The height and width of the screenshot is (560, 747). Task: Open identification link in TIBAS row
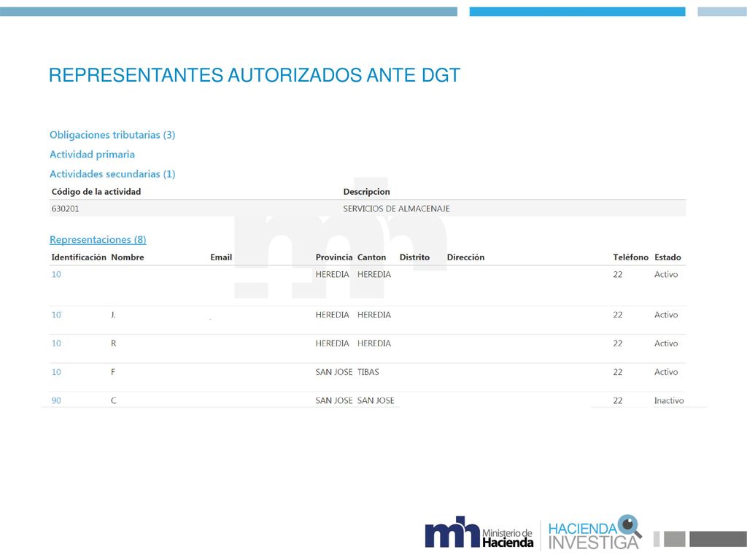[56, 372]
